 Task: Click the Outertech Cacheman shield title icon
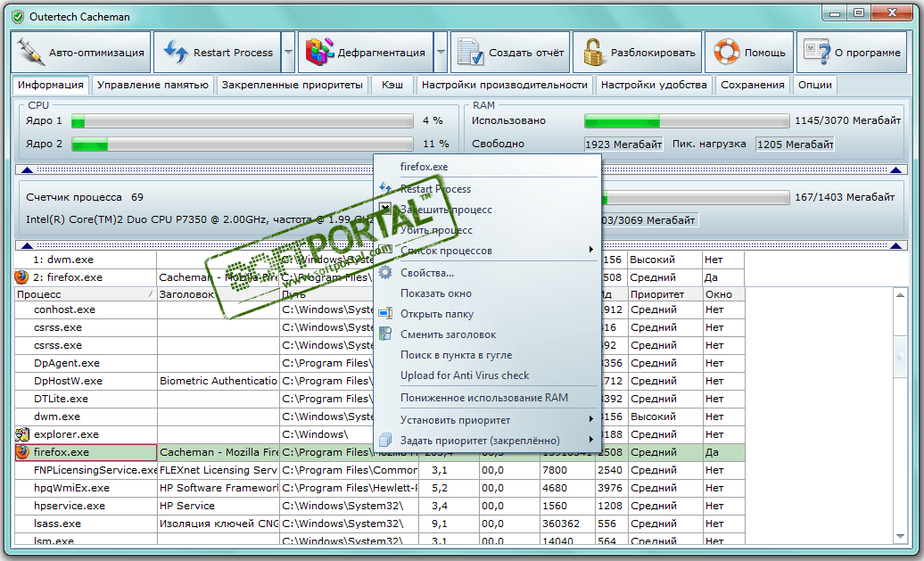tap(18, 17)
